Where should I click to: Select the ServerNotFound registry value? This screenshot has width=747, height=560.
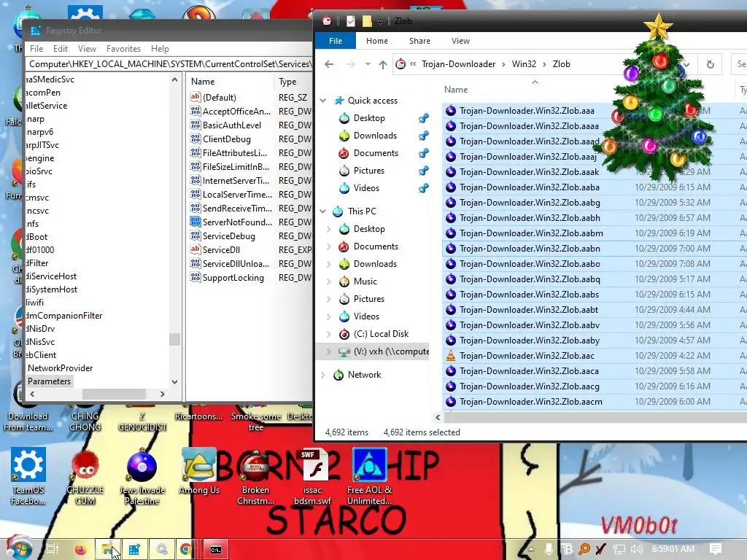[x=237, y=222]
